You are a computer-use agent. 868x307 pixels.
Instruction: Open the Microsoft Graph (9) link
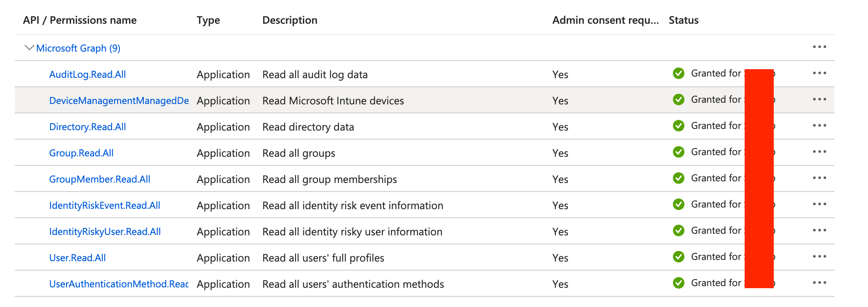(x=78, y=48)
